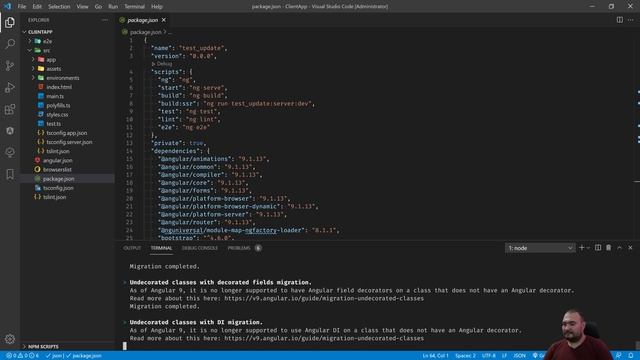Change the JSON language mode
Screen dimensions: 640x360
(x=519, y=356)
